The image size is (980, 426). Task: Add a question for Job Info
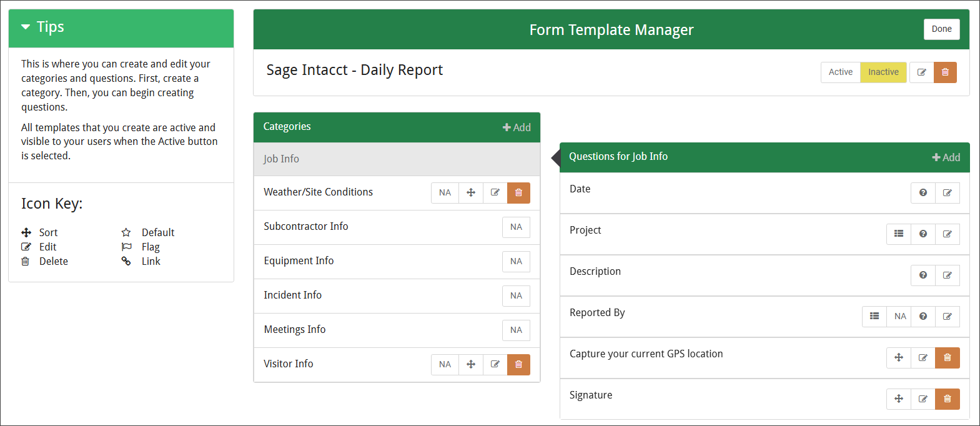(x=946, y=157)
